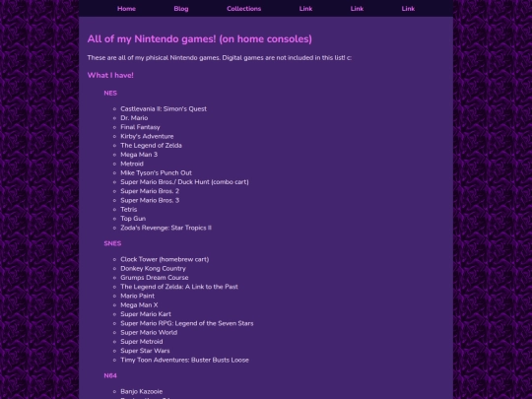Select 'The Legend of Zelda: A Link to the Past'
Image resolution: width=532 pixels, height=399 pixels.
pyautogui.click(x=179, y=287)
